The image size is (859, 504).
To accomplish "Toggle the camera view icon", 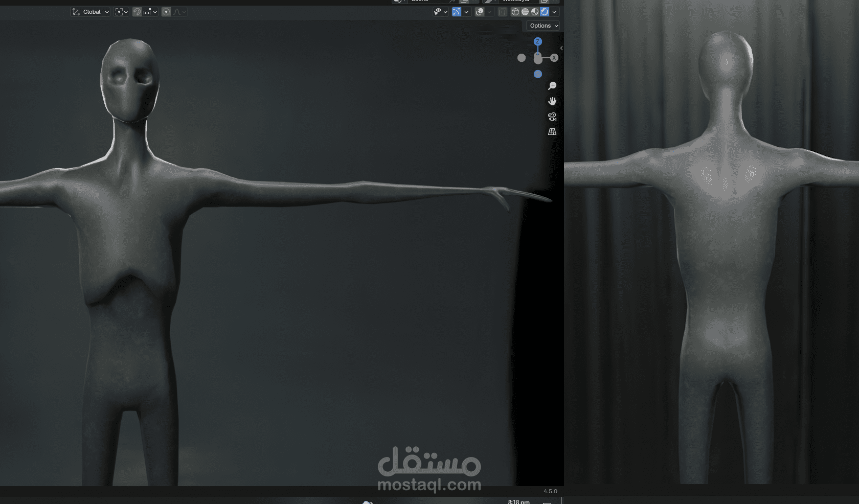I will pos(552,117).
